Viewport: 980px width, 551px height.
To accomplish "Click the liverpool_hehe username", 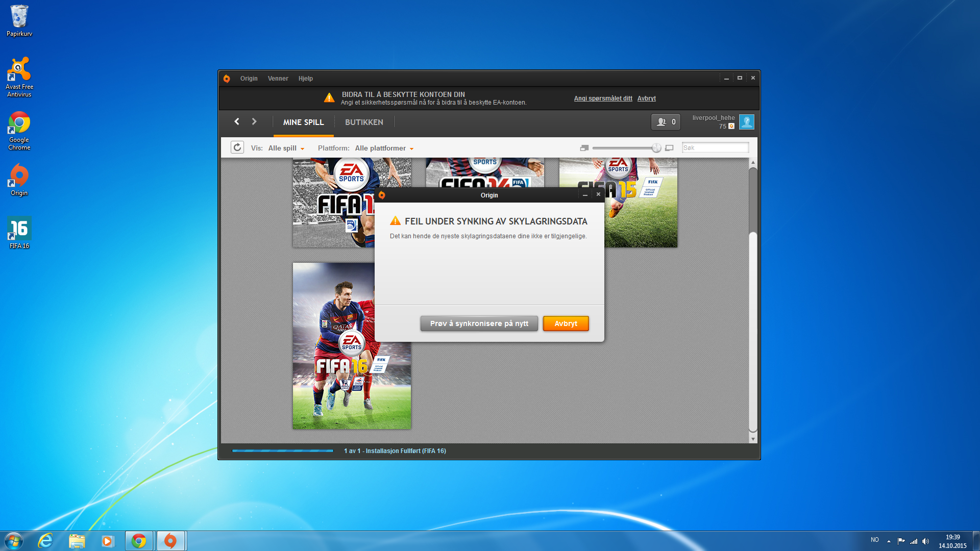I will coord(713,118).
